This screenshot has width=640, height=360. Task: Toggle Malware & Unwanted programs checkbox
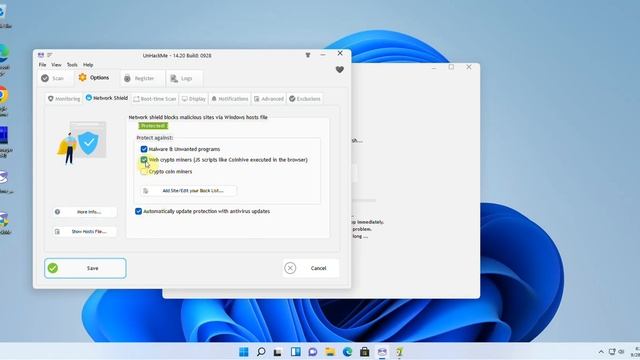click(144, 149)
